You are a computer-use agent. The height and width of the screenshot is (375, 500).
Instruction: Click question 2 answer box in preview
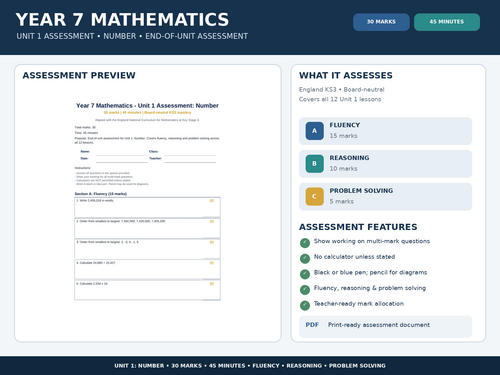[147, 228]
